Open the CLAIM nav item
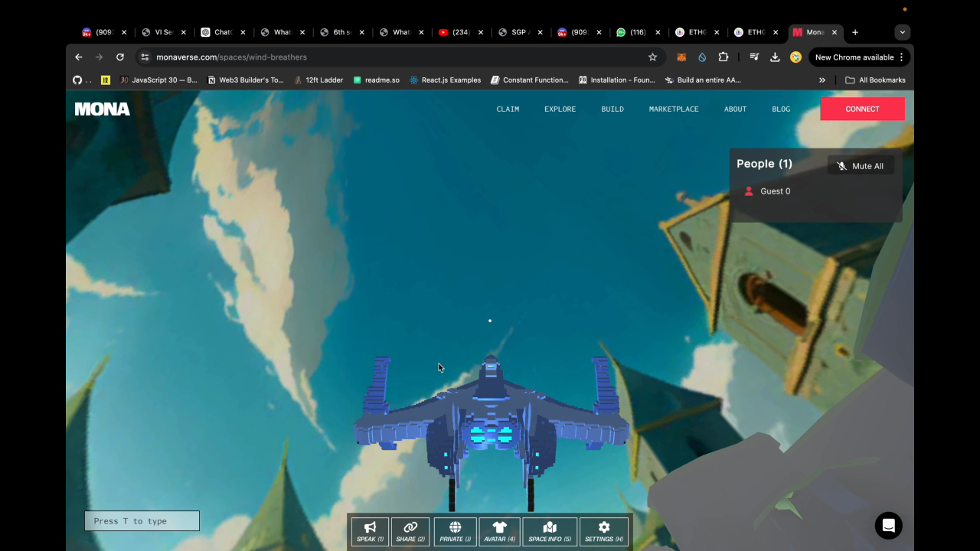 [x=508, y=109]
